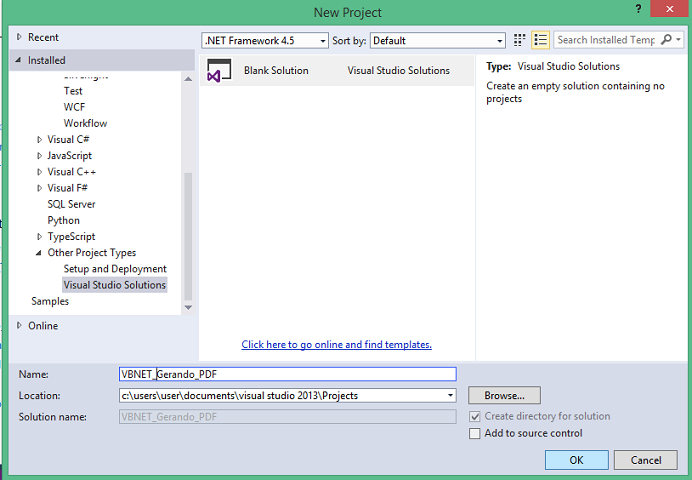Screen dimensions: 692x480
Task: Collapse the Installed section
Action: tap(18, 60)
